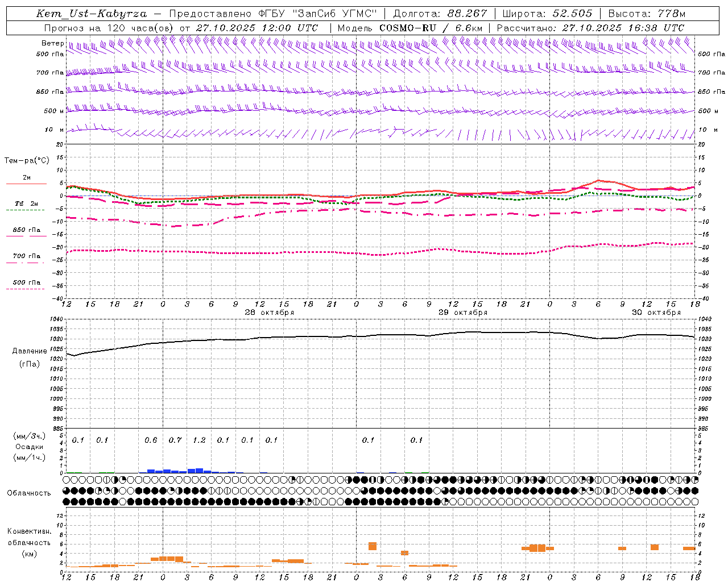Click the Модель COSMO-RU / 6.6км label
728x582 pixels.
(x=410, y=28)
